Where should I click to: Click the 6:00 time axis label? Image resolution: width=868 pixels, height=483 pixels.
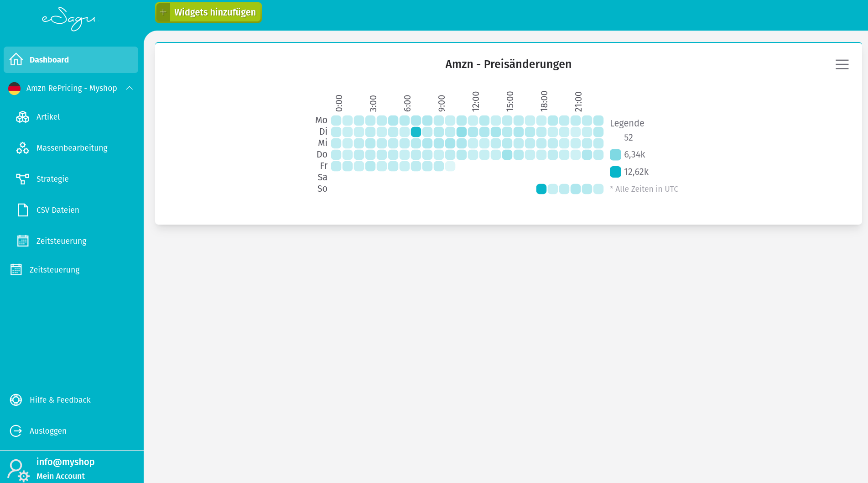pyautogui.click(x=407, y=103)
